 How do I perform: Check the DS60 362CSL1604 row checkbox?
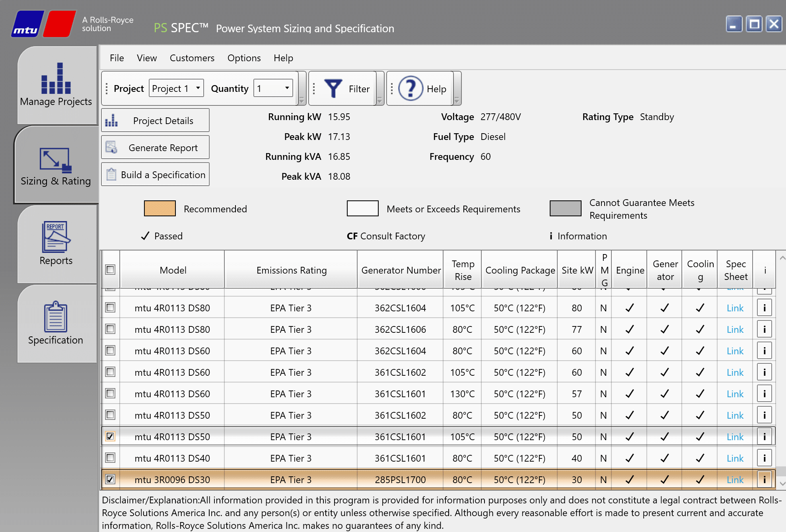pyautogui.click(x=110, y=350)
